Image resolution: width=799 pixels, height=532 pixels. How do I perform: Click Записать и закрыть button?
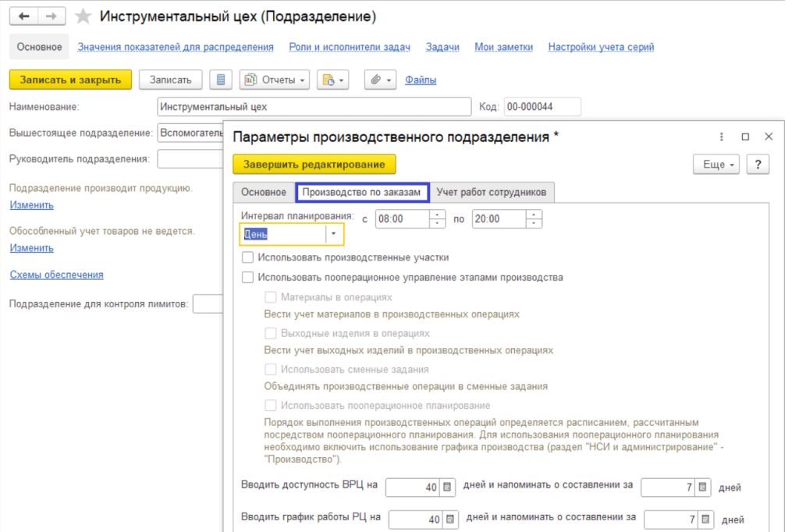[x=70, y=80]
